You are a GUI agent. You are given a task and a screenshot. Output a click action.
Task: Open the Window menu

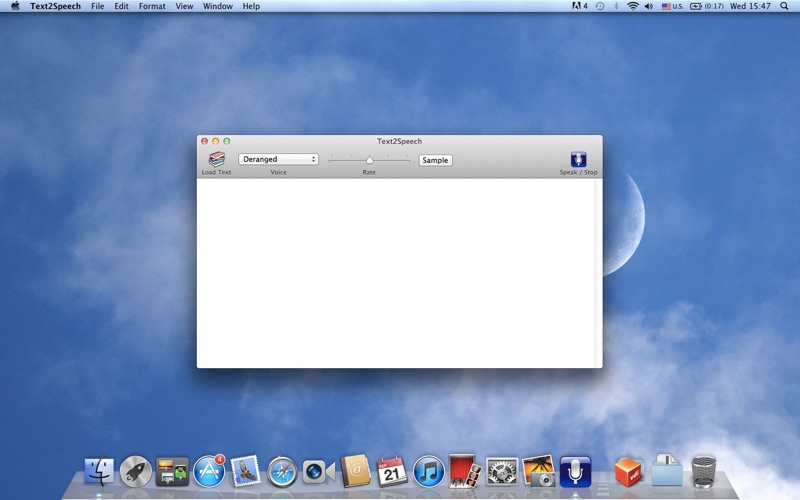coord(217,6)
